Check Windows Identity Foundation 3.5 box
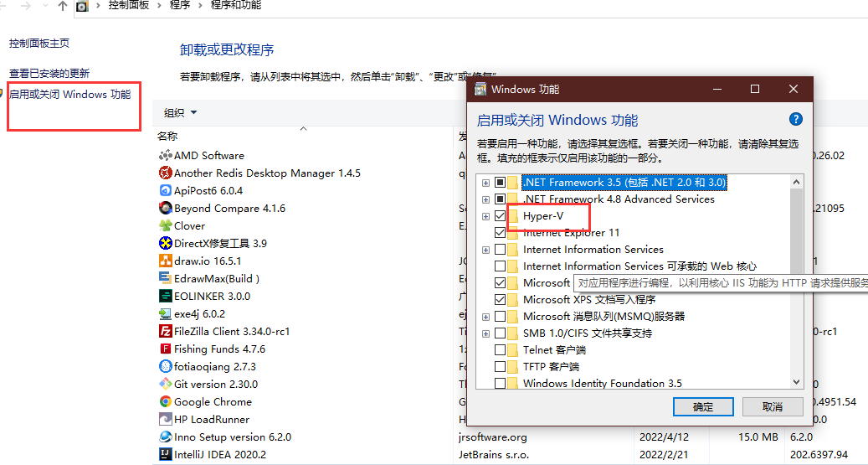 click(500, 383)
